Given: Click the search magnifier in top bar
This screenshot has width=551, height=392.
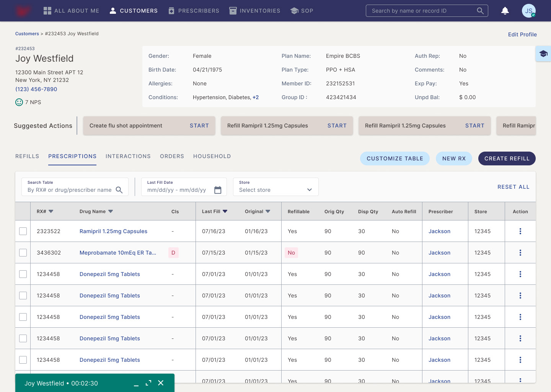Looking at the screenshot, I should (x=480, y=11).
